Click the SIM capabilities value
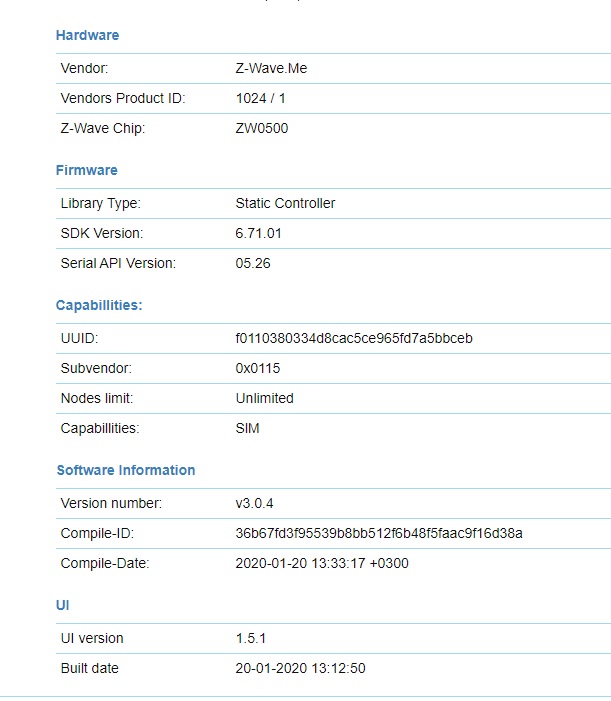 pyautogui.click(x=248, y=428)
